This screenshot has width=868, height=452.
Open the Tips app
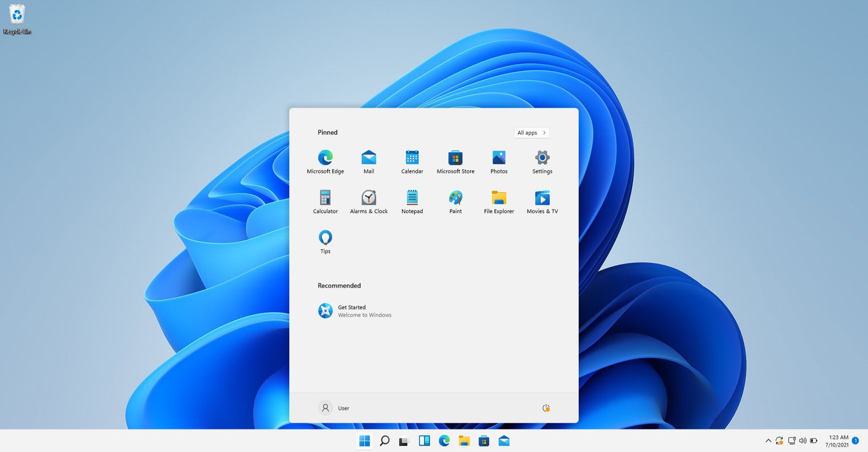[x=325, y=242]
